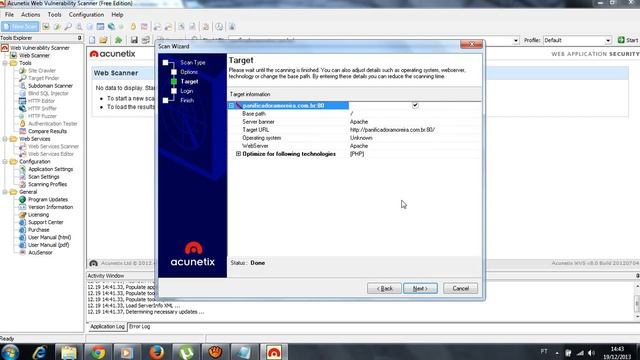Open the Help menu
This screenshot has width=640, height=360.
(x=117, y=15)
